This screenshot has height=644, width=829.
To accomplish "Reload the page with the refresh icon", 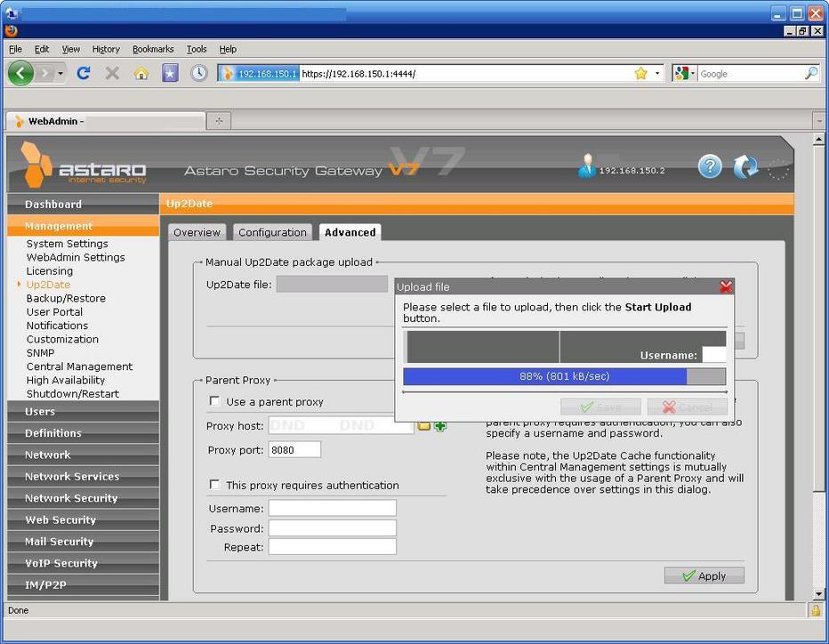I will 83,73.
